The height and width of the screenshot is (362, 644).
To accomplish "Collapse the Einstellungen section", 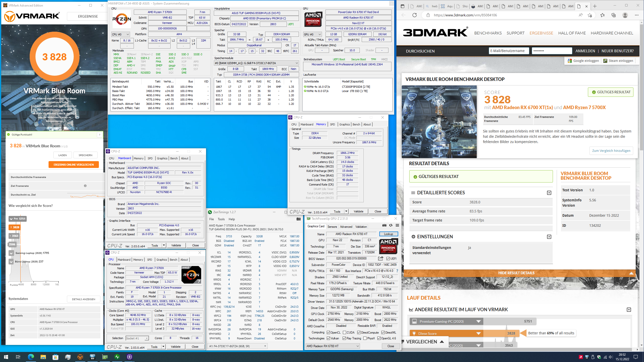I will pos(549,237).
